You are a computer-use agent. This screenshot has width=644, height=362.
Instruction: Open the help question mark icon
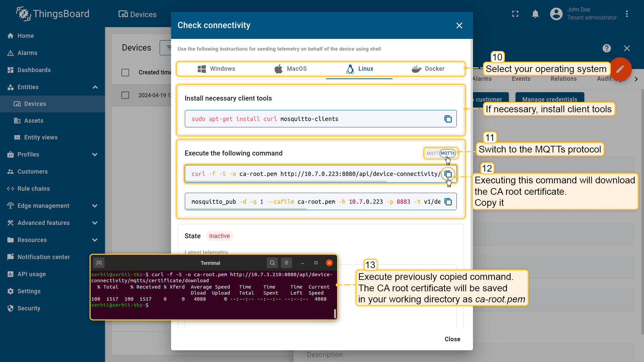(x=606, y=48)
